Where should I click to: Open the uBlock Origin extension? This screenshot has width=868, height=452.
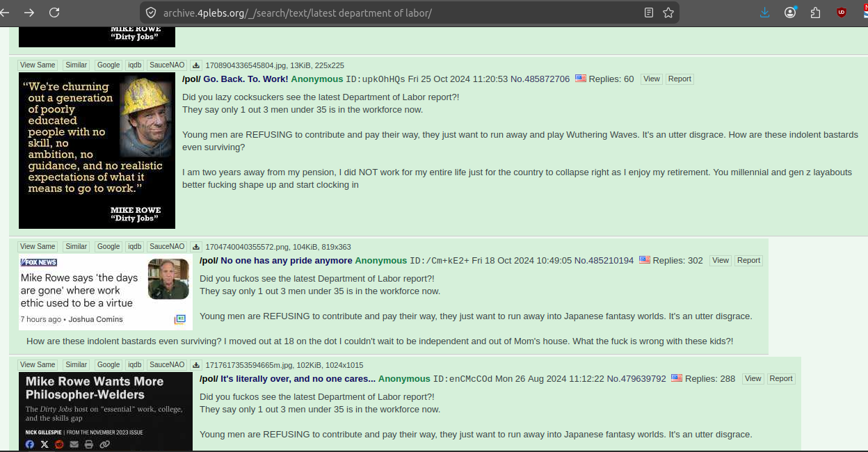[x=842, y=13]
